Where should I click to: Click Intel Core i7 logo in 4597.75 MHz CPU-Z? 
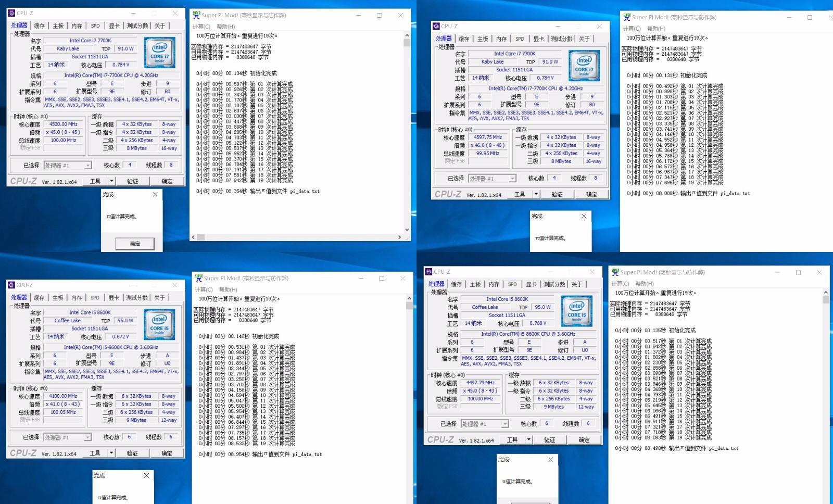[x=584, y=66]
